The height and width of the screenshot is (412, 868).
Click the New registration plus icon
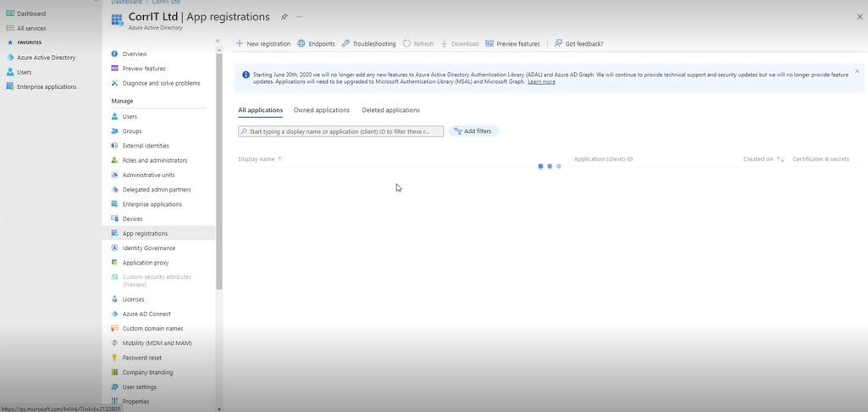pos(240,43)
